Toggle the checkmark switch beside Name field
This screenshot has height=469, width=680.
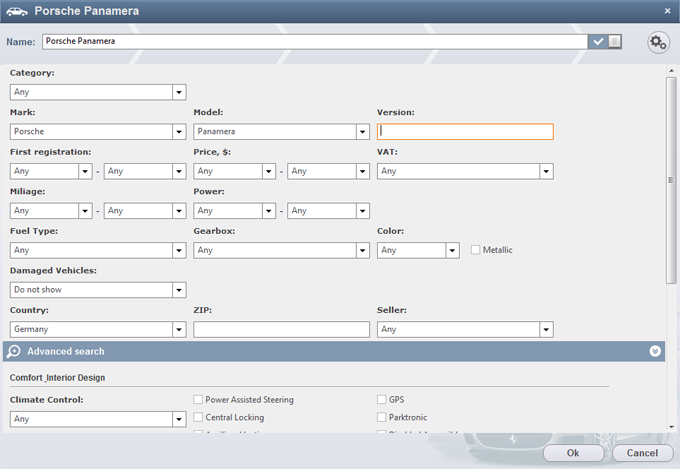[x=605, y=42]
